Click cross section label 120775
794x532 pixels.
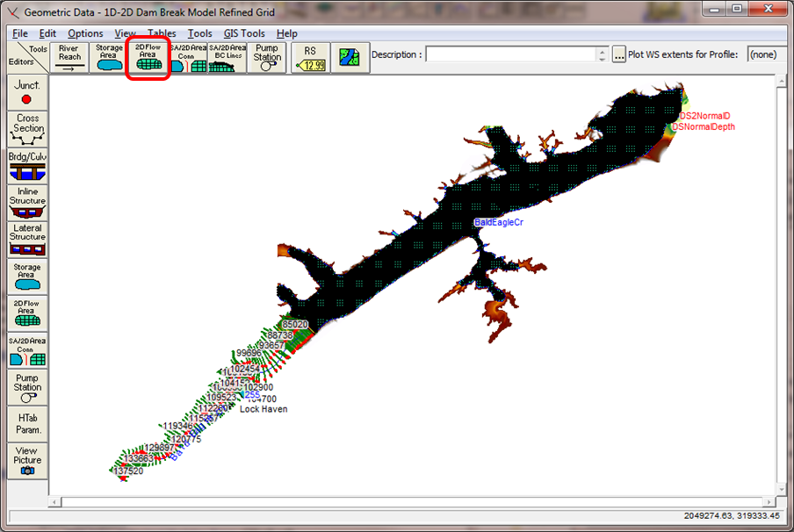pyautogui.click(x=186, y=439)
